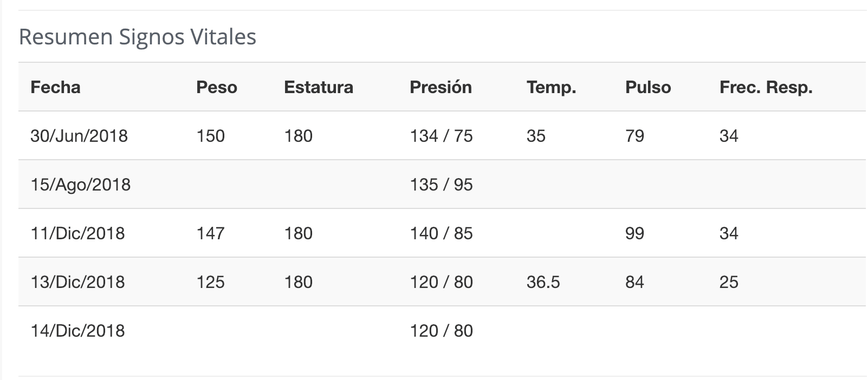This screenshot has height=380, width=868.
Task: Click the respiratory rate value 25
Action: coord(729,282)
